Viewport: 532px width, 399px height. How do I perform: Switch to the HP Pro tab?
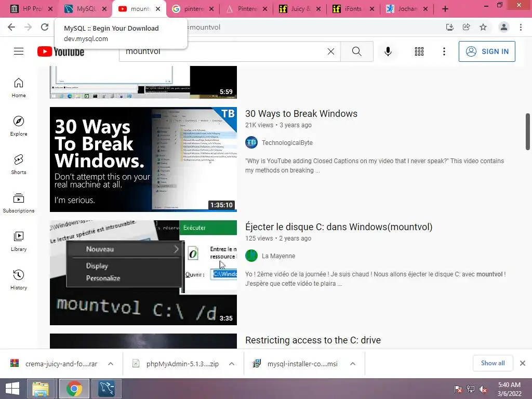[x=31, y=9]
